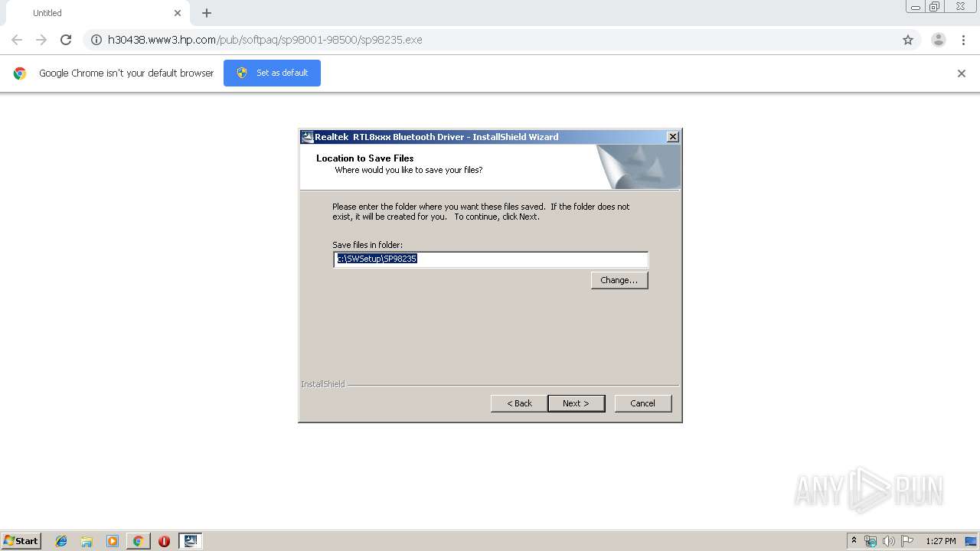Open the Action Center flag icon

click(907, 541)
